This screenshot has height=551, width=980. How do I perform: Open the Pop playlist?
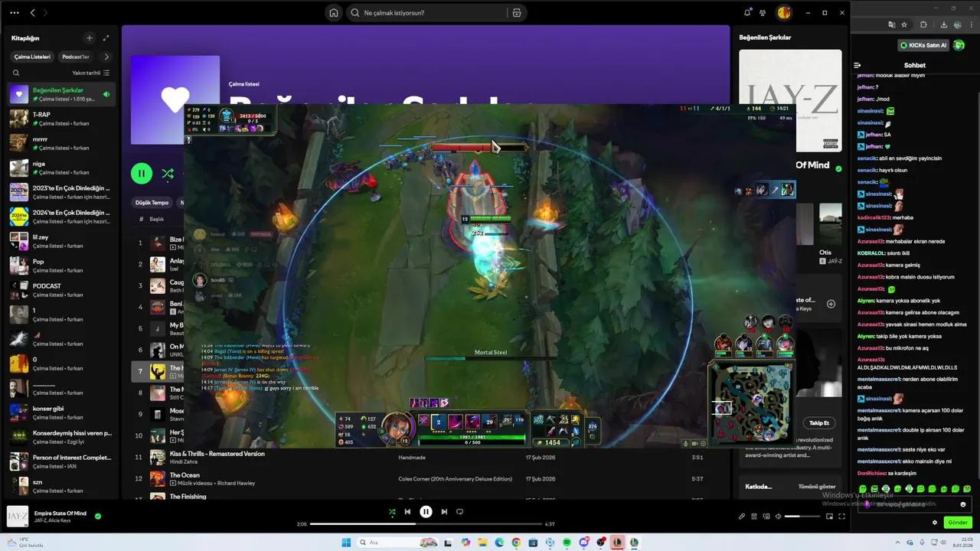(x=62, y=266)
